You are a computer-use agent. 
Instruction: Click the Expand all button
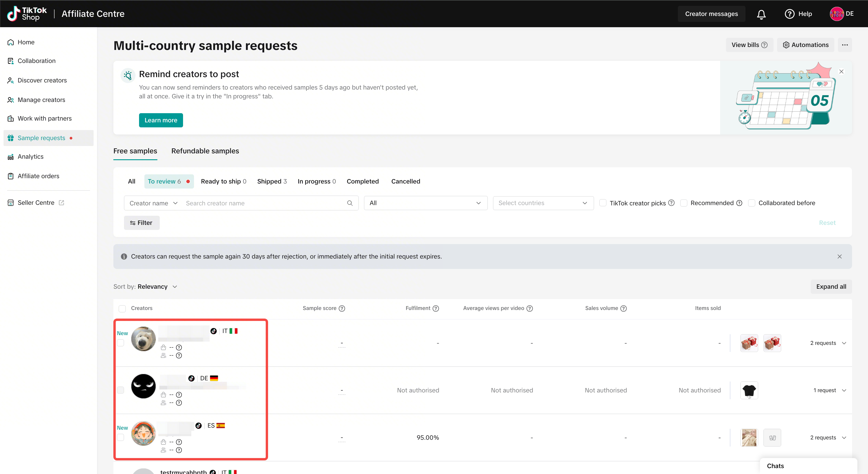tap(831, 286)
